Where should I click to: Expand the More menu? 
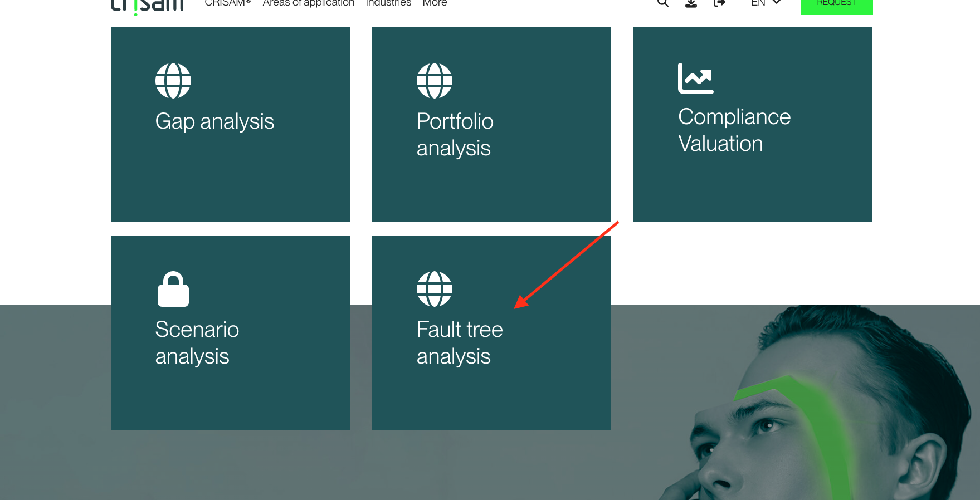[x=435, y=3]
